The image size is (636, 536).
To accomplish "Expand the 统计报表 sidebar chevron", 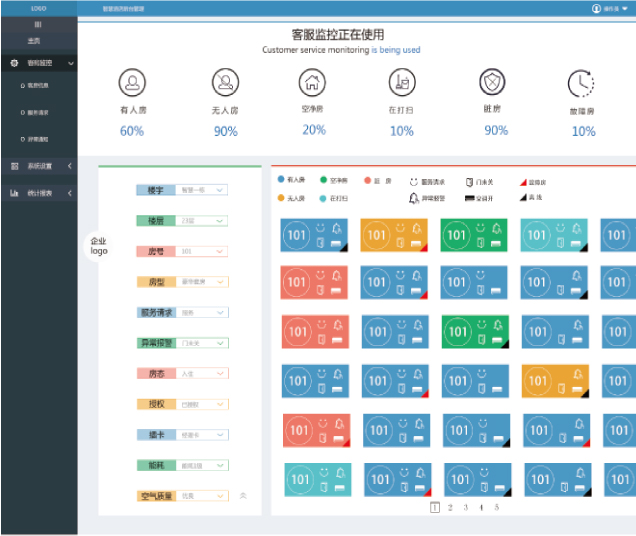I will coord(70,193).
